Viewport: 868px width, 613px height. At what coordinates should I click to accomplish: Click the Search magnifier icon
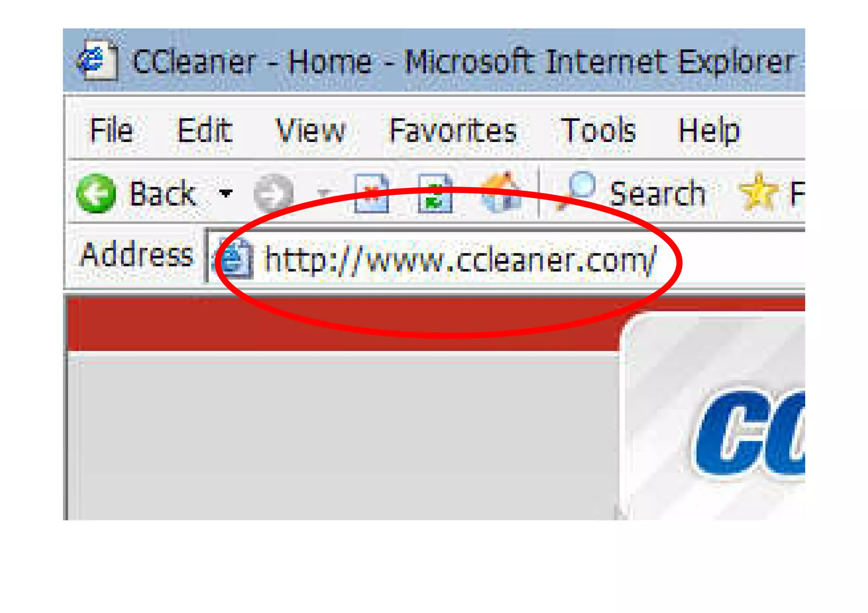click(x=576, y=191)
